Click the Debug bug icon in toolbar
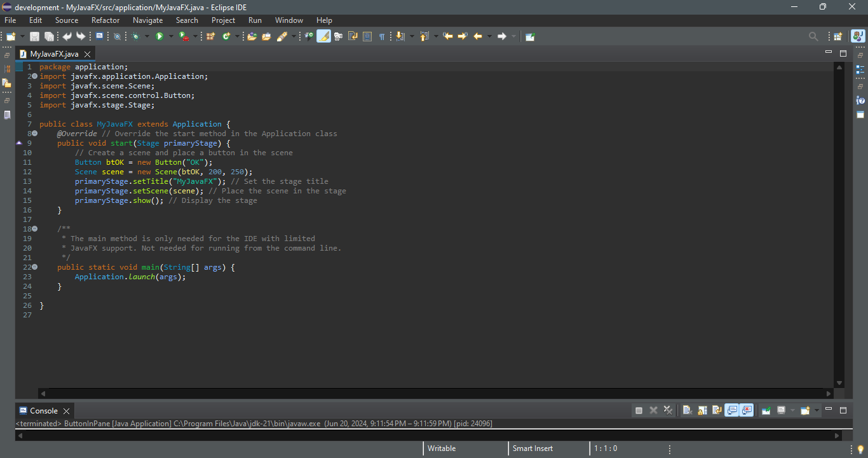 coord(135,36)
